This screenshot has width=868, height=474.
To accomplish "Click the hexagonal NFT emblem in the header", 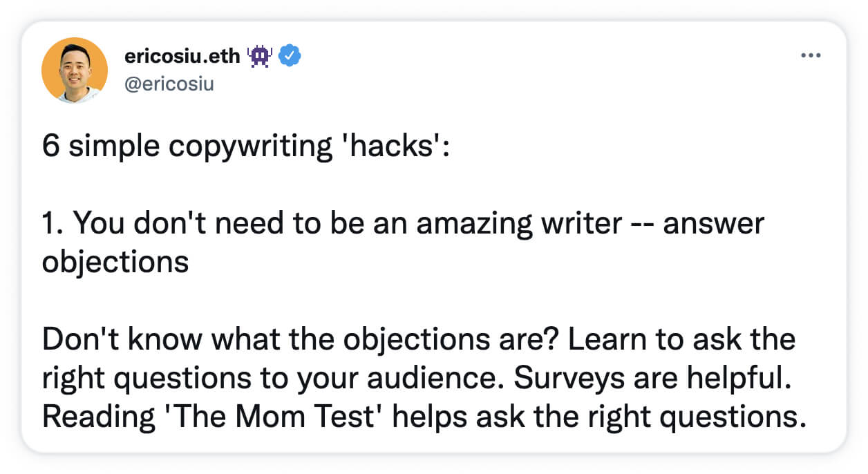I will [x=258, y=55].
